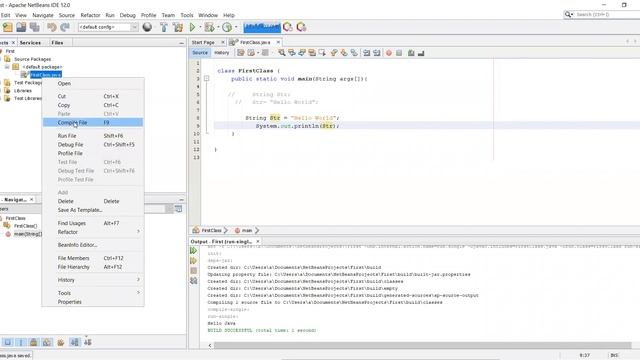Click the globe browser icon in the toolbar
Viewport: 640px width, 360px height.
coord(147,27)
